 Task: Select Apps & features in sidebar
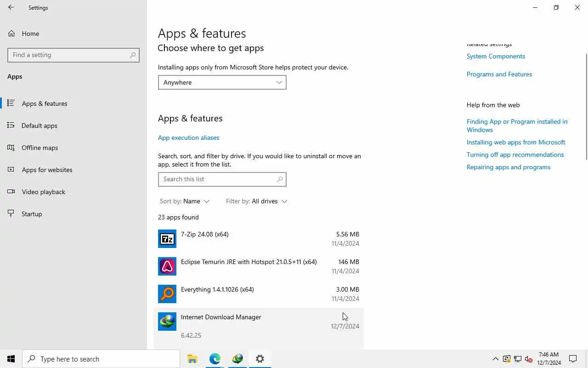[x=45, y=103]
